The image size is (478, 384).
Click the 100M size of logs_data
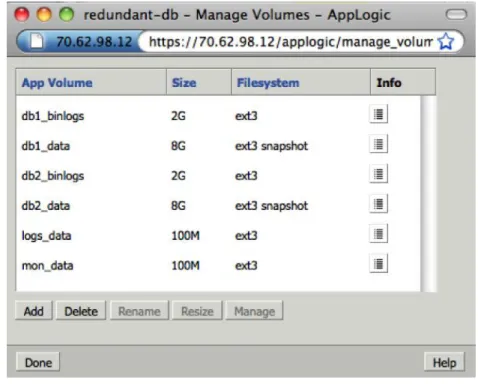point(185,236)
